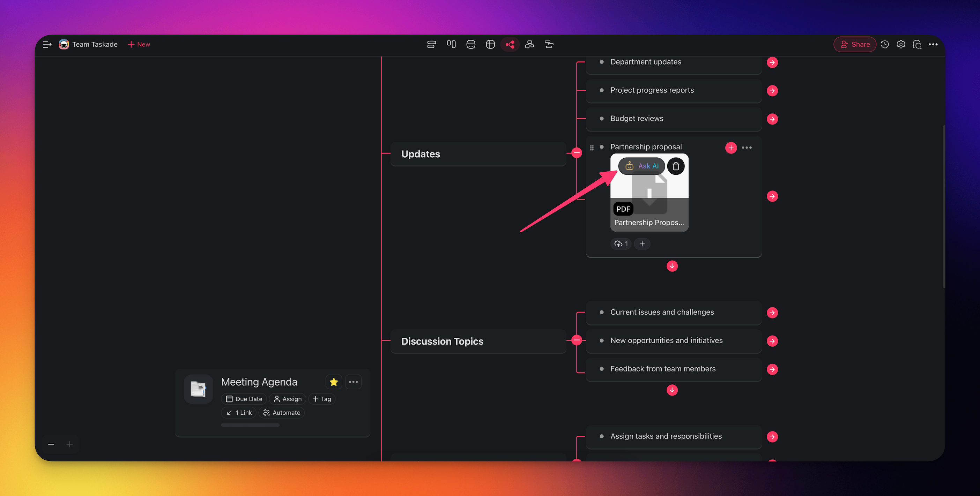The width and height of the screenshot is (980, 496).
Task: Expand the Budget reviews node arrow
Action: click(772, 119)
